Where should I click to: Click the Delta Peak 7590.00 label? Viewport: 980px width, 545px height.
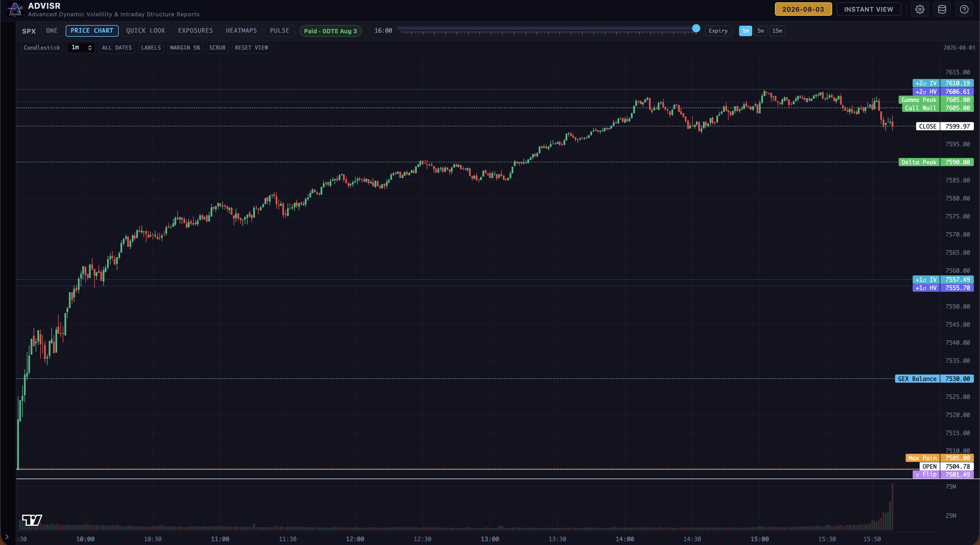(x=936, y=162)
